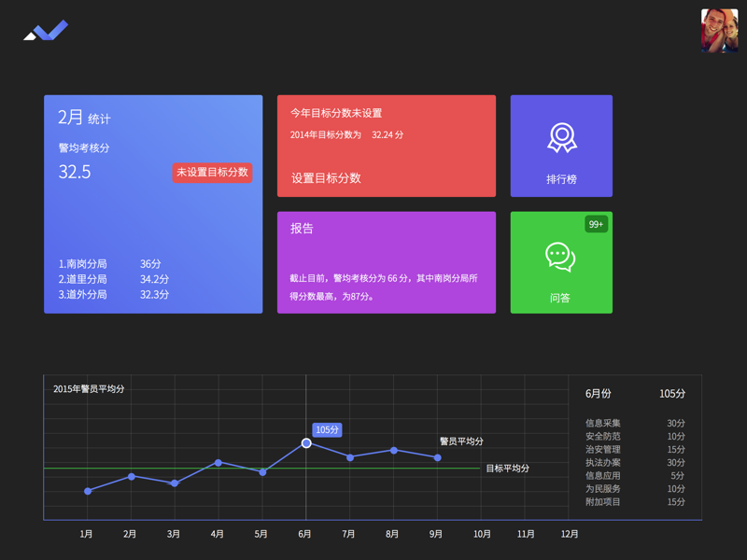The width and height of the screenshot is (747, 560).
Task: Choose 12月 on the chart month axis
Action: pyautogui.click(x=570, y=534)
